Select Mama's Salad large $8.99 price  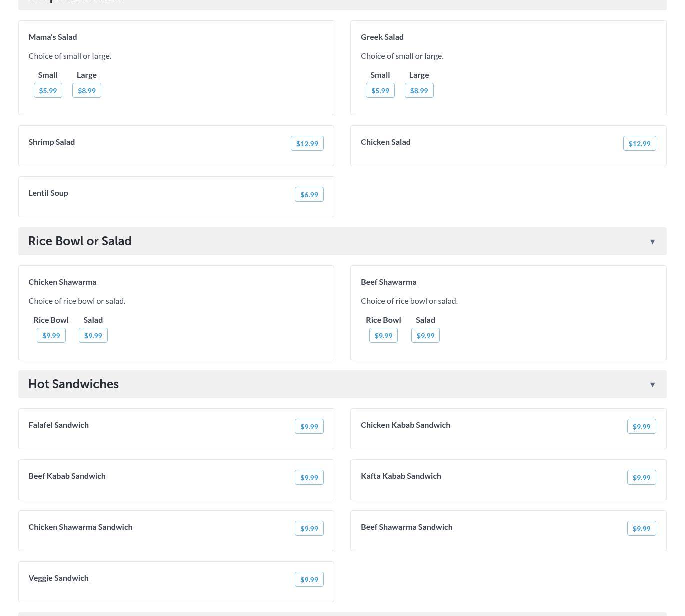tap(87, 91)
